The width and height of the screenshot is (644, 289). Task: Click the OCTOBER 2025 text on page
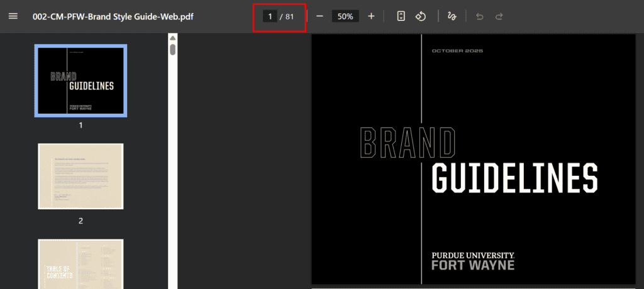(457, 51)
